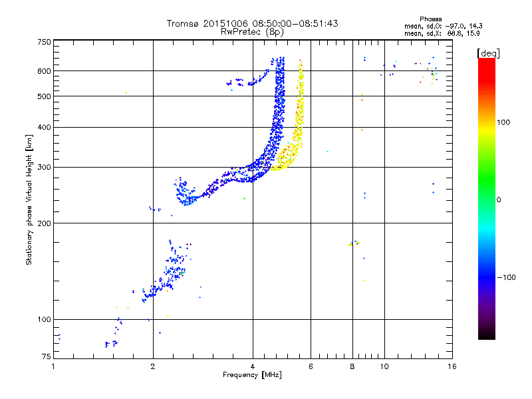Click the y-axis tick label '100'
The height and width of the screenshot is (399, 532).
(x=44, y=319)
